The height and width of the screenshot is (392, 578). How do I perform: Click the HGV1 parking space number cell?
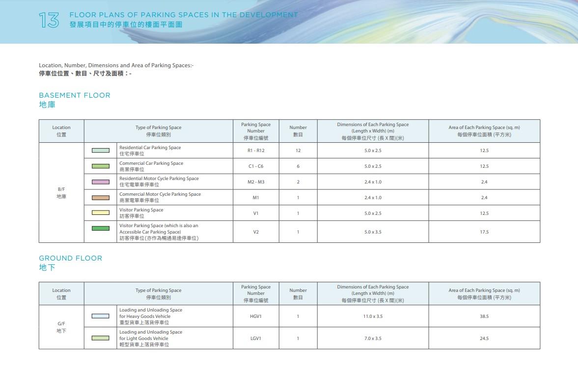point(256,315)
